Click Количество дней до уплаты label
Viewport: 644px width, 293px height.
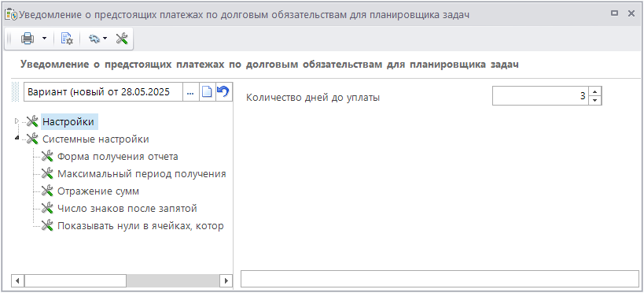[x=312, y=98]
